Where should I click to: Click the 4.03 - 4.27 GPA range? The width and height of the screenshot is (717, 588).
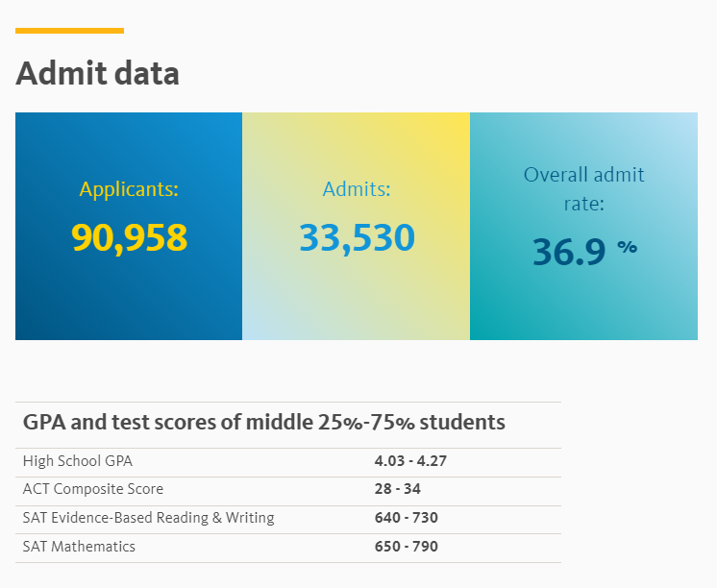pos(410,461)
